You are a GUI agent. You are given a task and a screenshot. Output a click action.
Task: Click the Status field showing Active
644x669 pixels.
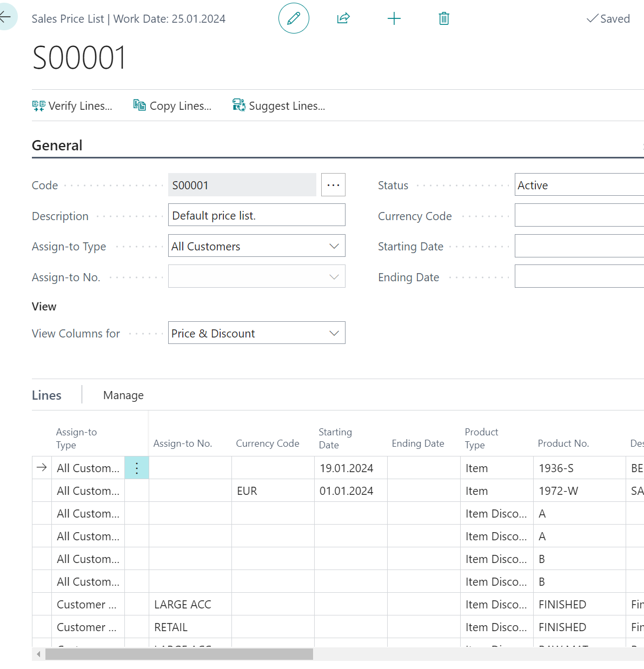[x=579, y=185]
